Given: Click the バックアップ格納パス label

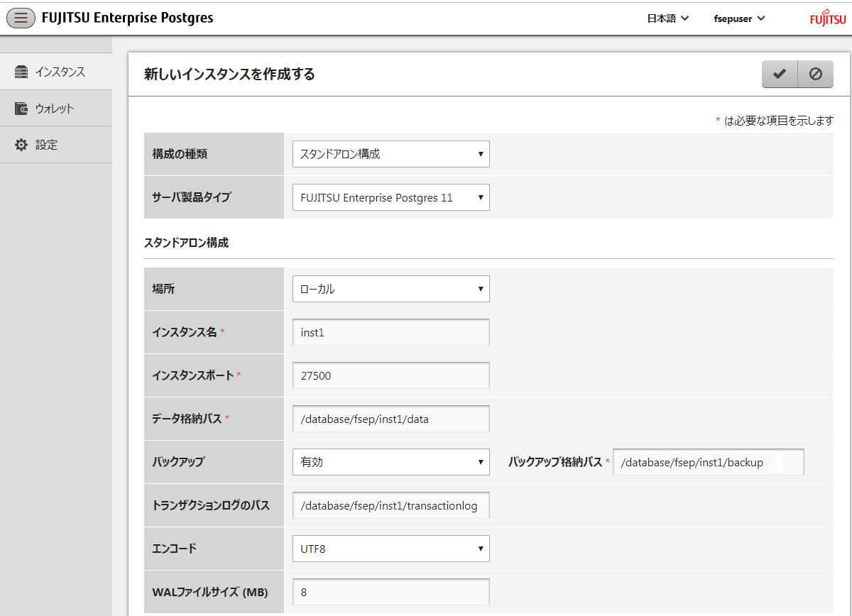Looking at the screenshot, I should 555,462.
